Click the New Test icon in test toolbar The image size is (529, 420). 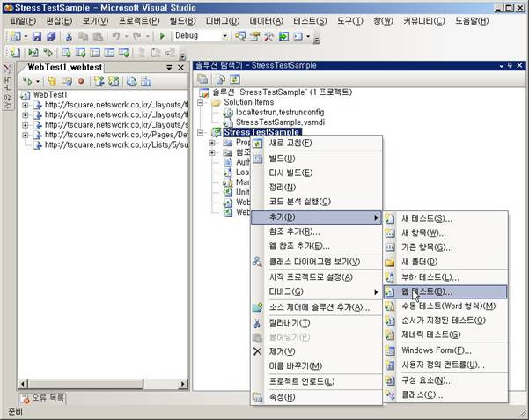(15, 52)
